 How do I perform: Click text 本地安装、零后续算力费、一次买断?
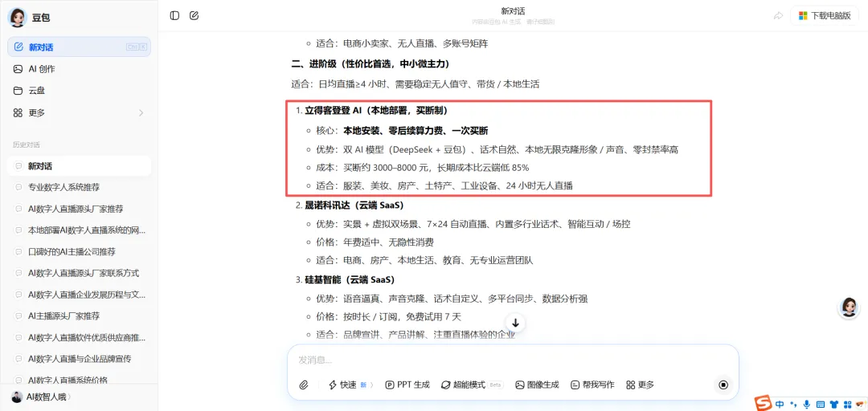[x=416, y=131]
